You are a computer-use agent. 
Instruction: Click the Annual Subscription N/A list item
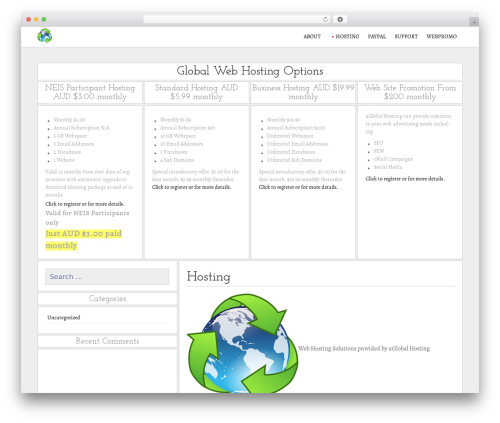click(x=82, y=128)
